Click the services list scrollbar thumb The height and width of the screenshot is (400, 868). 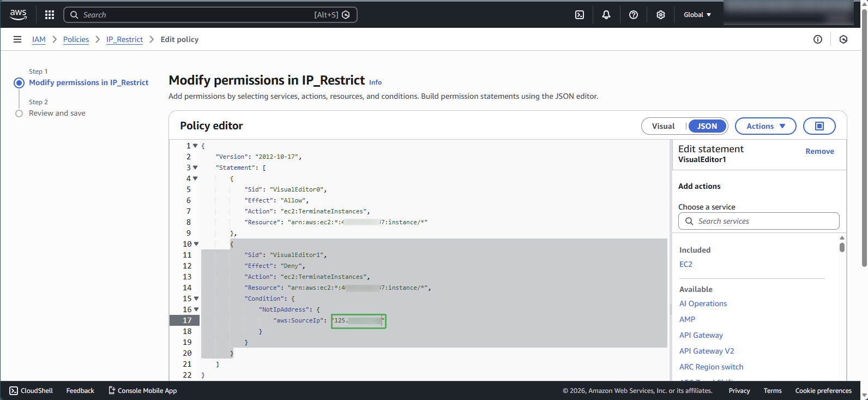pyautogui.click(x=842, y=247)
